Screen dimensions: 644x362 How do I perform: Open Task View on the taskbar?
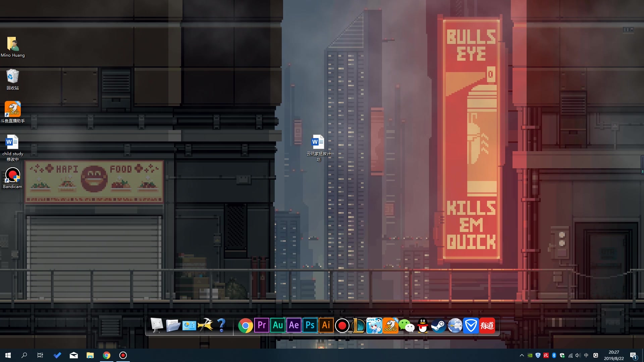tap(40, 355)
